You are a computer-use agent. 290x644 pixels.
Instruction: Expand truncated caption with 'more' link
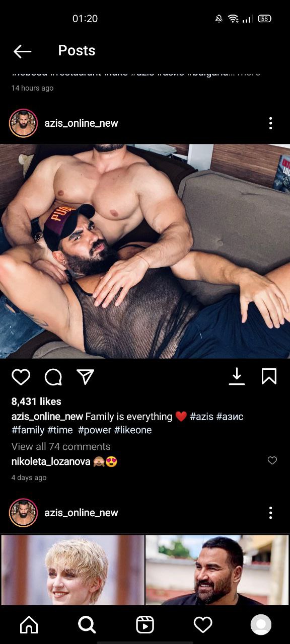point(249,72)
